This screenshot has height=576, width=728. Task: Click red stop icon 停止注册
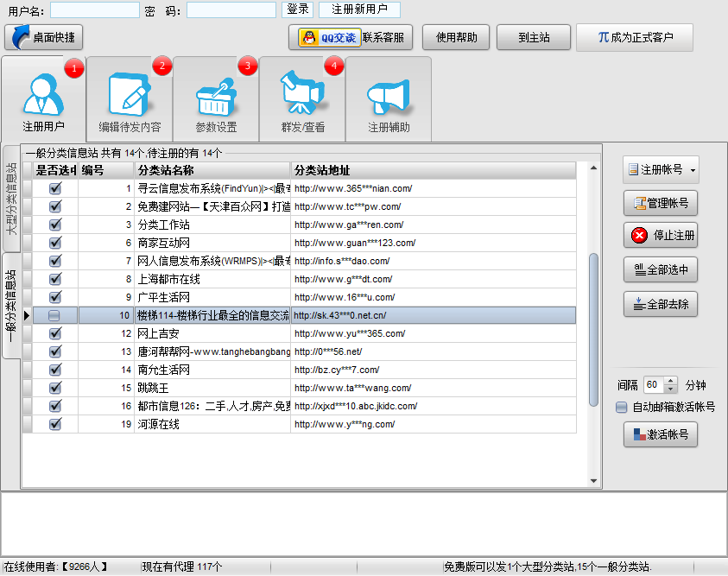click(x=639, y=235)
